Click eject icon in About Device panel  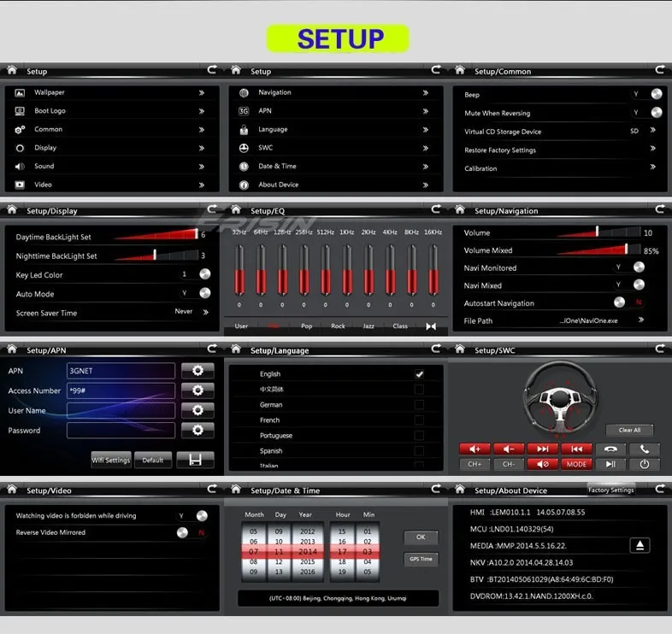click(x=640, y=545)
